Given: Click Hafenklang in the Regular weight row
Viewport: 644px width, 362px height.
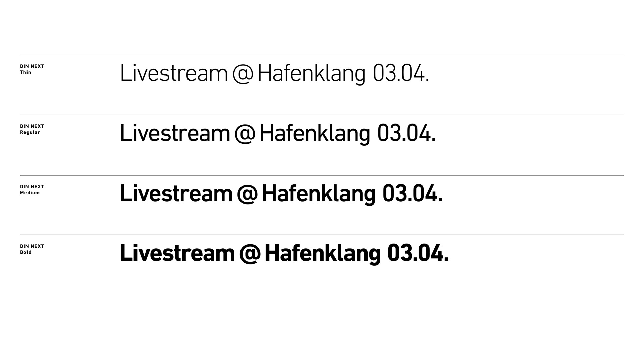Looking at the screenshot, I should pyautogui.click(x=315, y=134).
